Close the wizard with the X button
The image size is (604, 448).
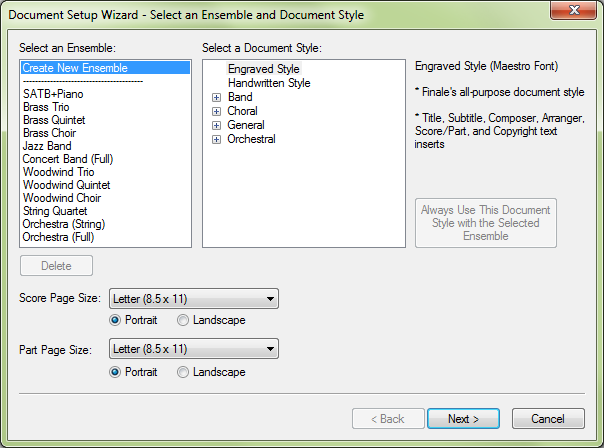[573, 13]
